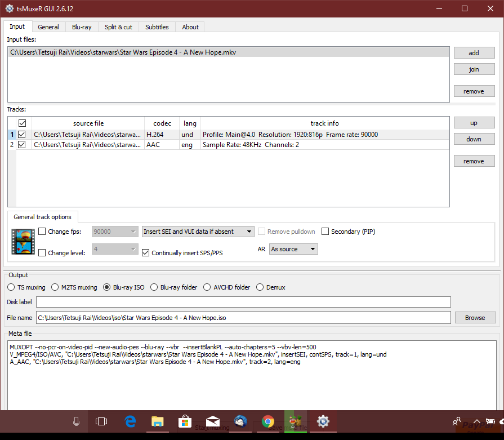The height and width of the screenshot is (440, 504).
Task: Uncheck the AAC track checkbox
Action: pos(22,145)
